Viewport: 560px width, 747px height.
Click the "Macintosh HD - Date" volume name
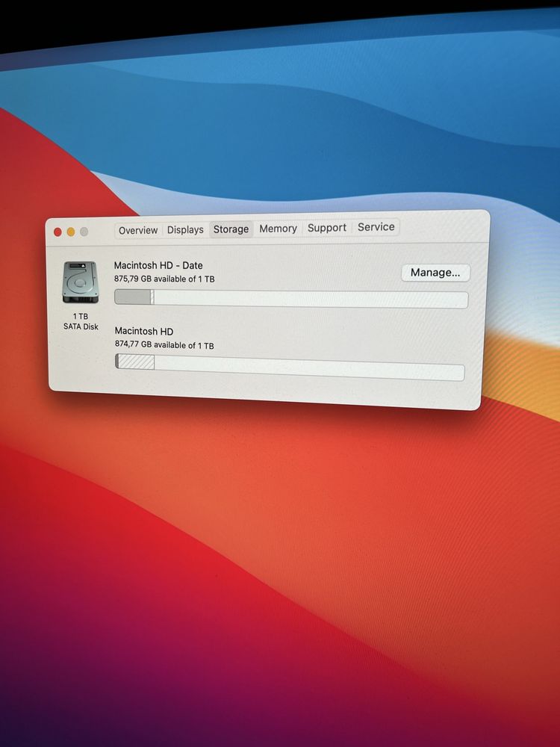pyautogui.click(x=158, y=265)
